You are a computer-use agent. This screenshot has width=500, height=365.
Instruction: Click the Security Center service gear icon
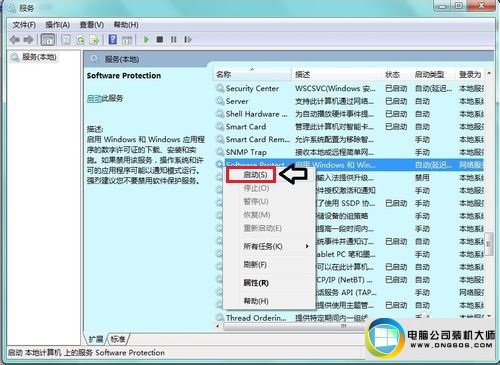(220, 88)
